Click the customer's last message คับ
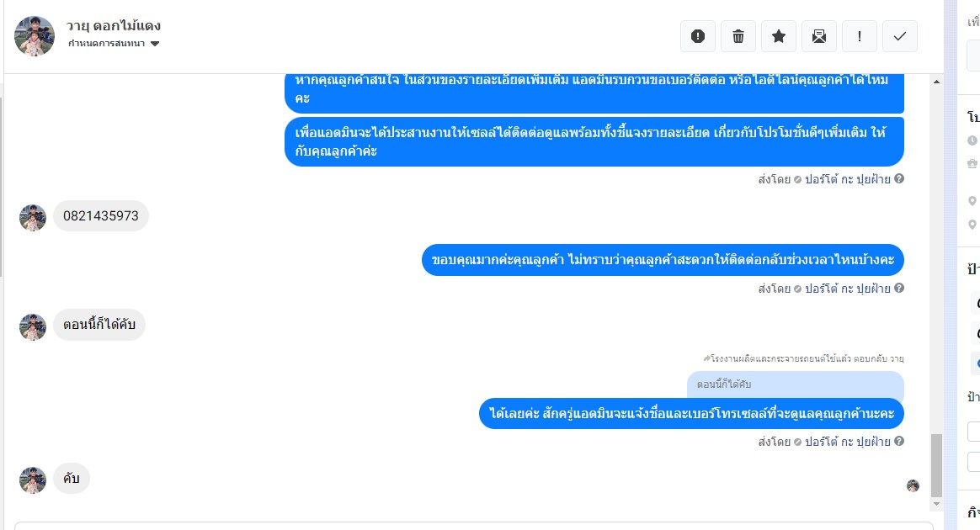The image size is (980, 530). point(72,479)
